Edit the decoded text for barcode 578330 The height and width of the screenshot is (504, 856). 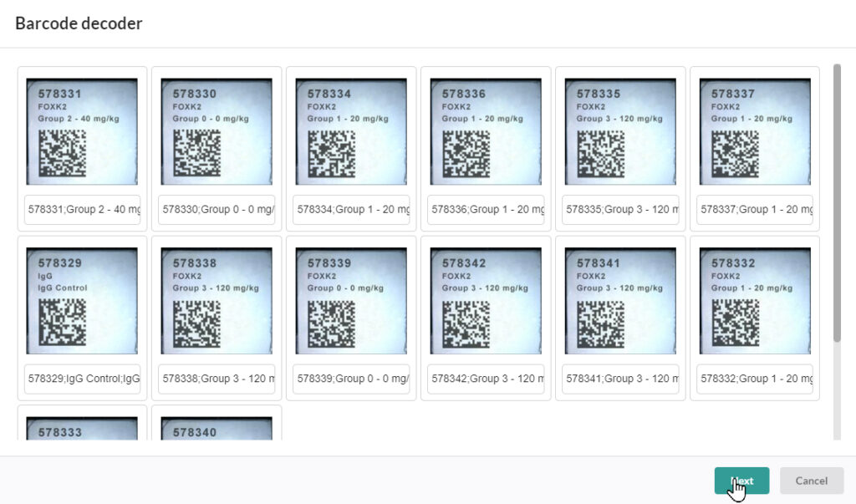tap(217, 210)
